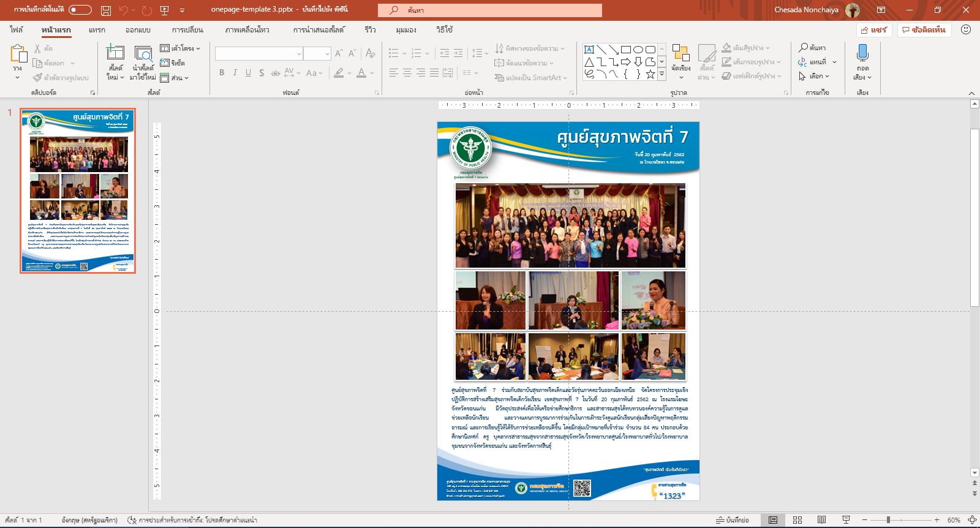Open the font name combo box dropdown

click(298, 54)
